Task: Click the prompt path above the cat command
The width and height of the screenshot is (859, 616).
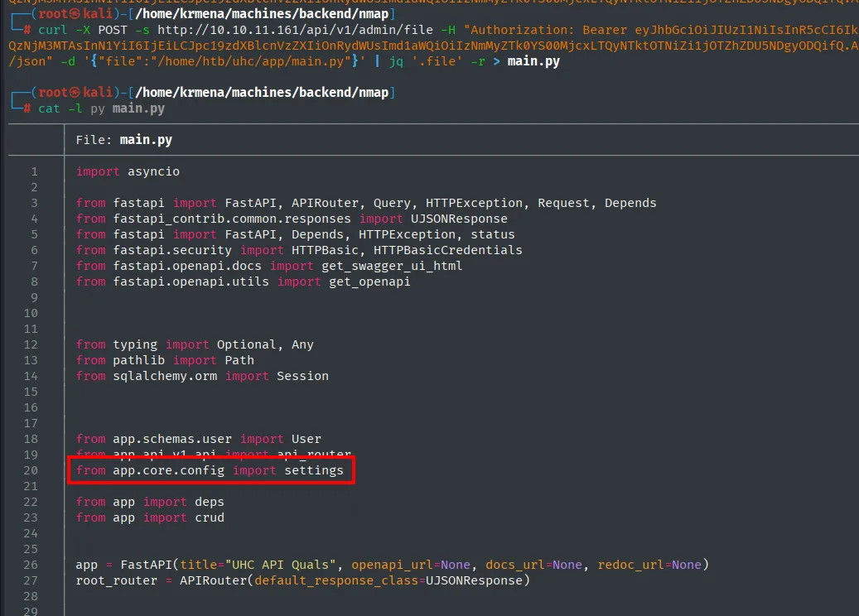Action: pyautogui.click(x=262, y=93)
